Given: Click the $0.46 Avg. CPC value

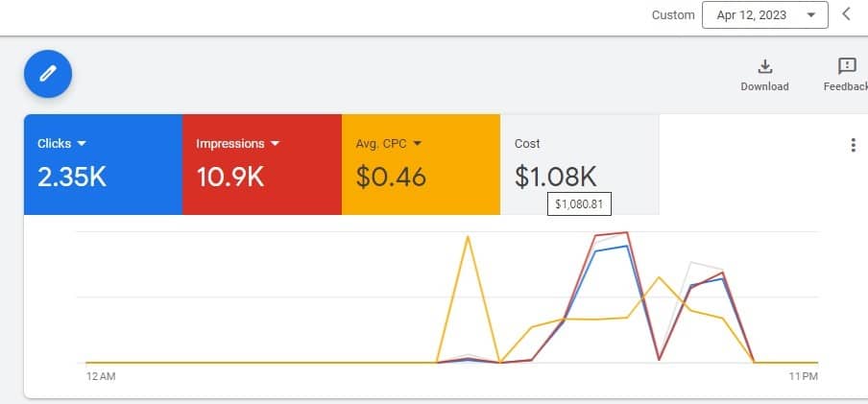Looking at the screenshot, I should coord(391,177).
